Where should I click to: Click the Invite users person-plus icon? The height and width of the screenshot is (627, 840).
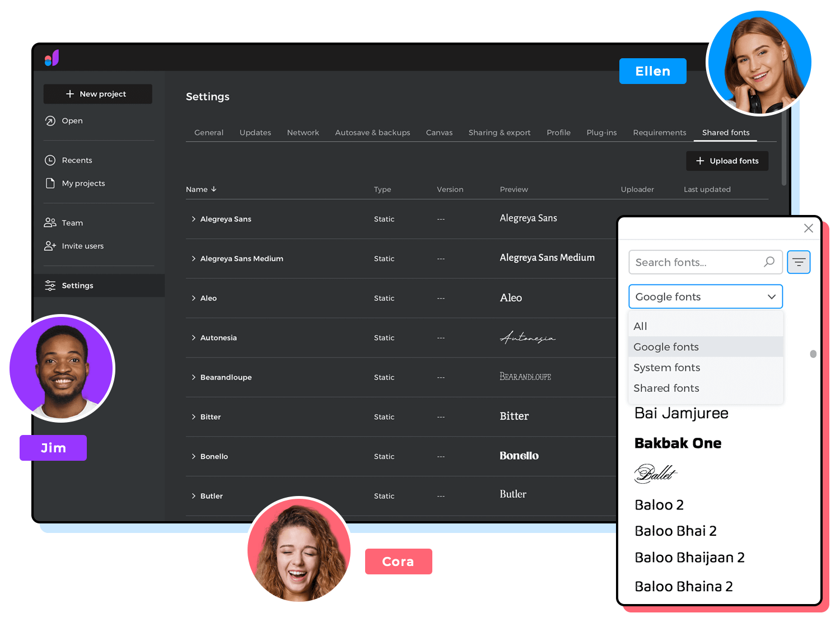pyautogui.click(x=50, y=246)
